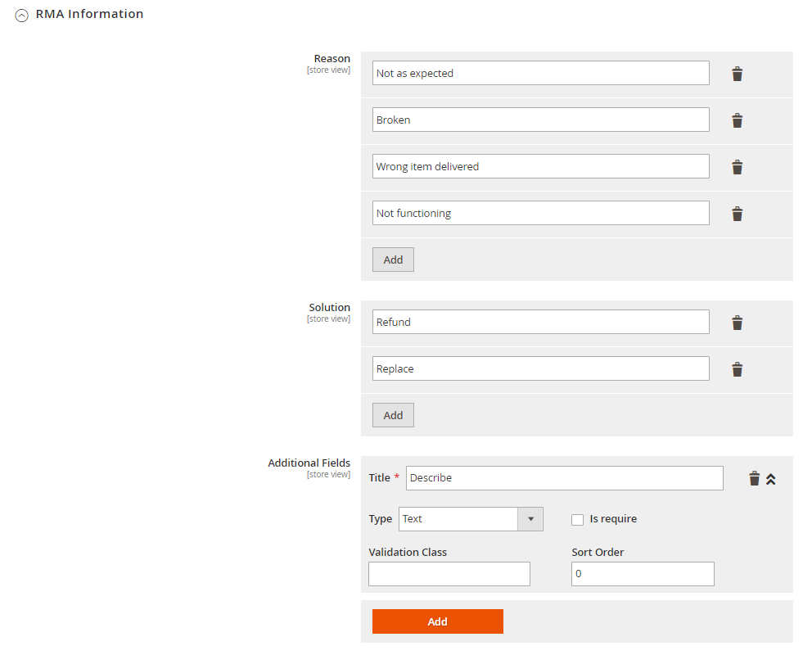Image resolution: width=812 pixels, height=655 pixels.
Task: Remove the 'Broken' reason row
Action: click(737, 120)
